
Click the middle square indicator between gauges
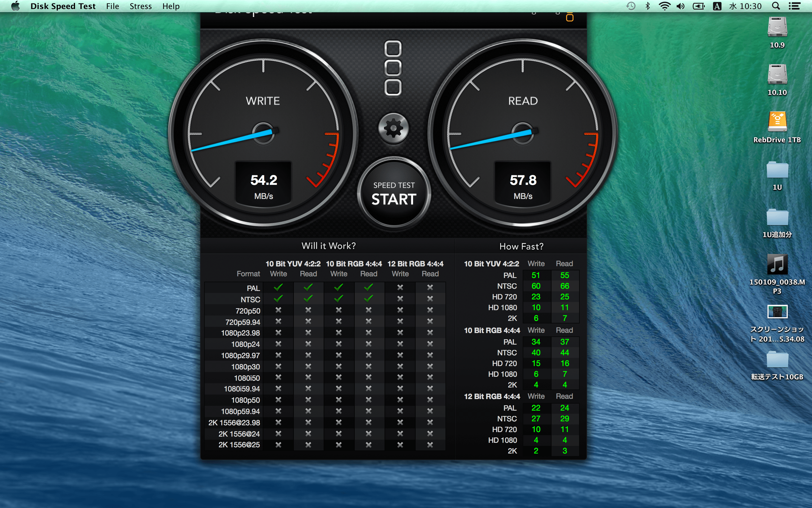[393, 68]
